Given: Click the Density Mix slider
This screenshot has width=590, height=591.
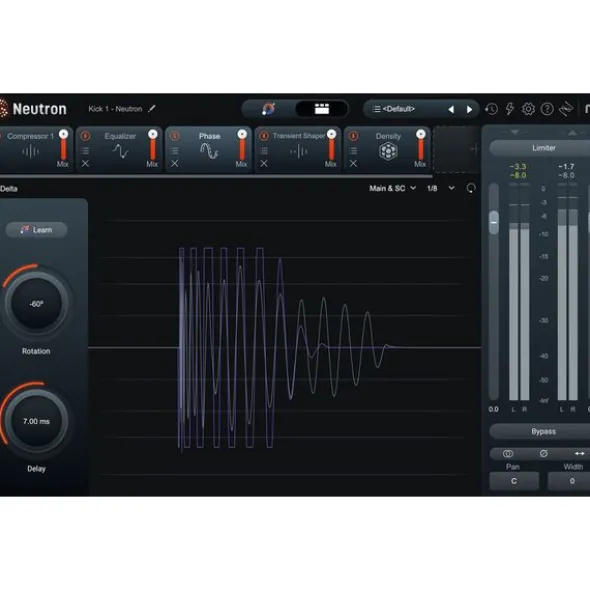Looking at the screenshot, I should 421,145.
